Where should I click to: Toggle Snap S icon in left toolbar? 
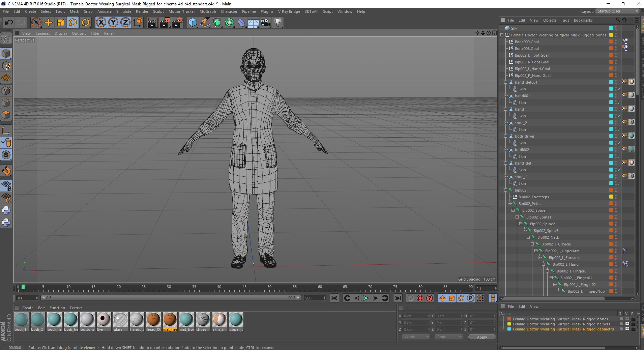point(6,155)
